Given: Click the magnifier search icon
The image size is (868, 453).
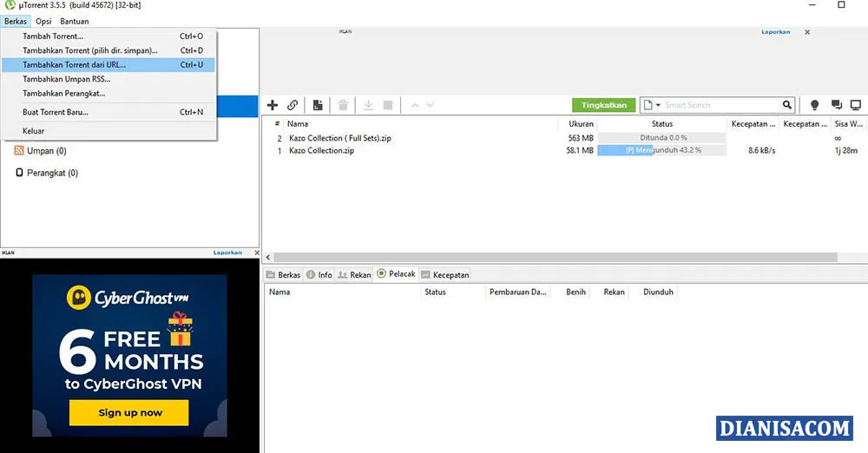Looking at the screenshot, I should [x=787, y=105].
